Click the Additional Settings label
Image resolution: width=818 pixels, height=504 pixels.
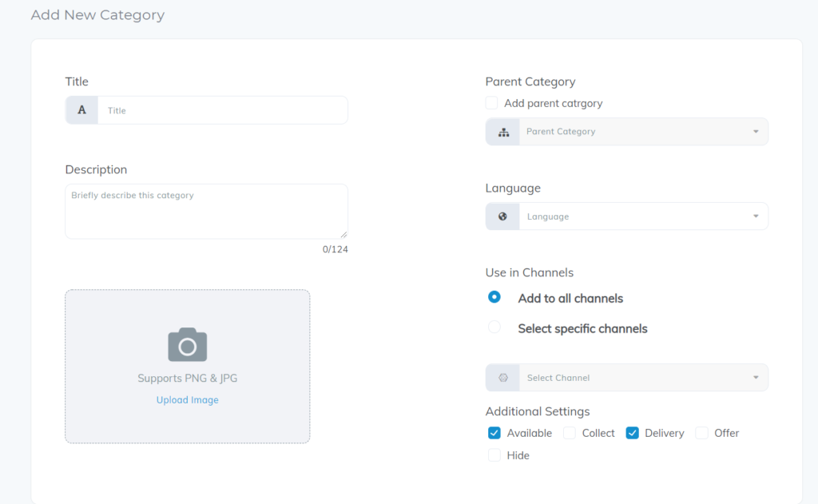[538, 411]
